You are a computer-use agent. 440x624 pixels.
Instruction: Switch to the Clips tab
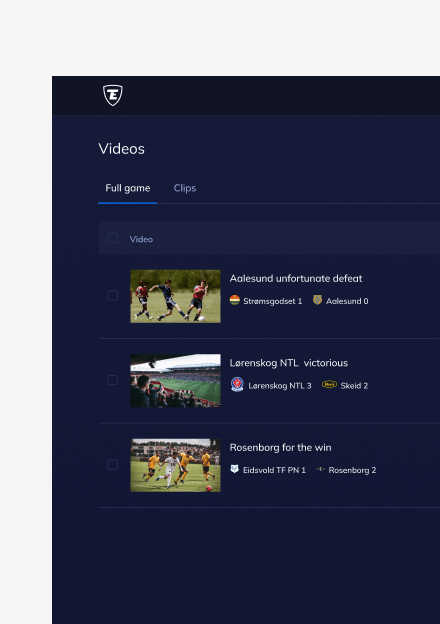coord(185,188)
